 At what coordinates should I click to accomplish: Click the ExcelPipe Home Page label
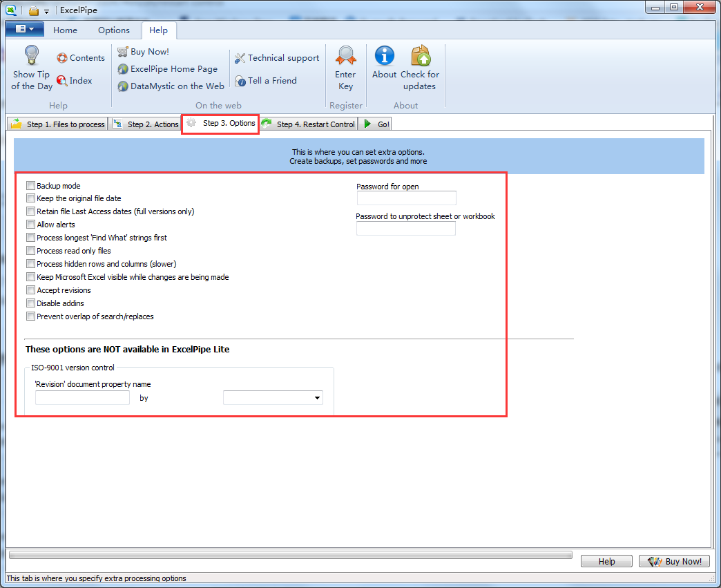coord(174,69)
